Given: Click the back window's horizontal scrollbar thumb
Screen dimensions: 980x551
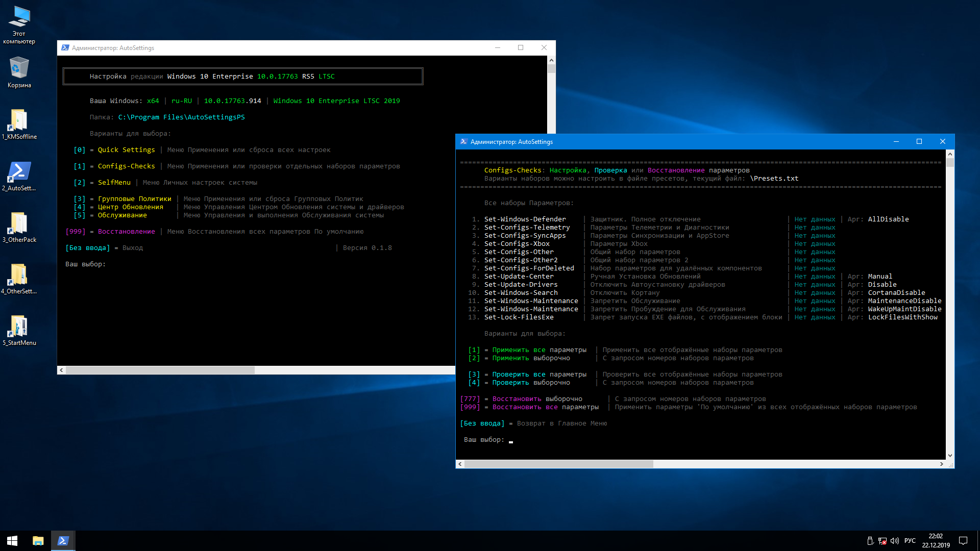Looking at the screenshot, I should (x=160, y=370).
